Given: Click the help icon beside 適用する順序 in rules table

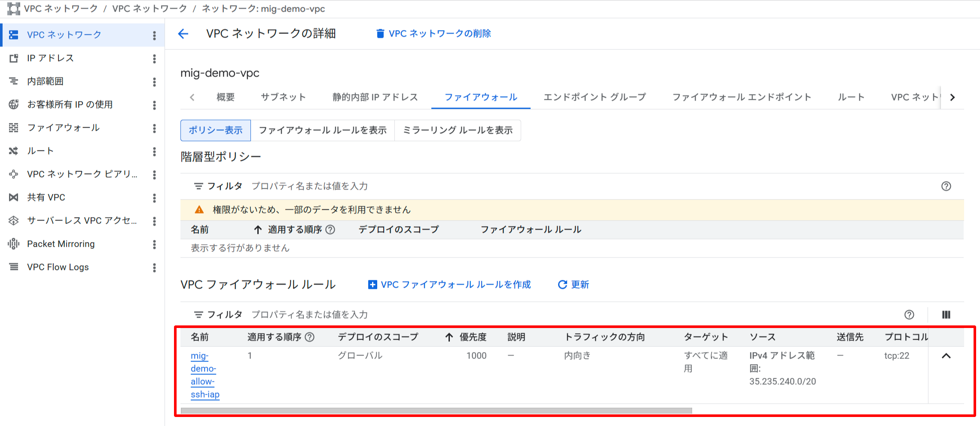Looking at the screenshot, I should (310, 337).
